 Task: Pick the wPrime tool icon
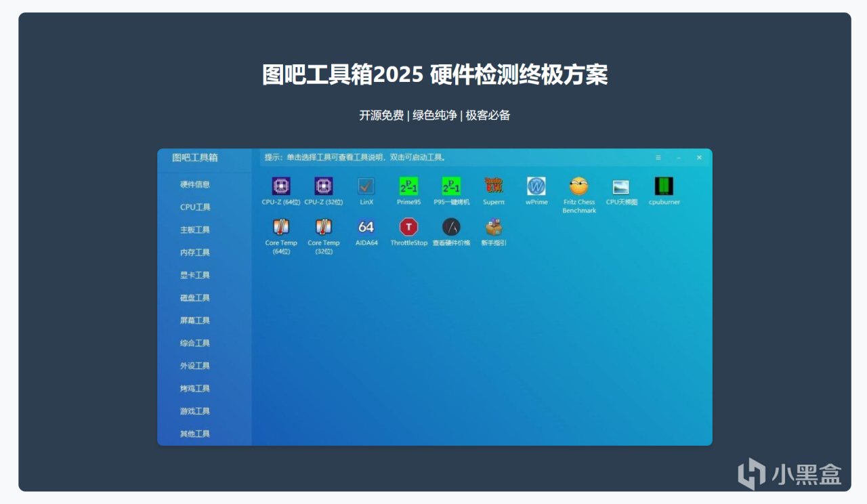pos(536,186)
